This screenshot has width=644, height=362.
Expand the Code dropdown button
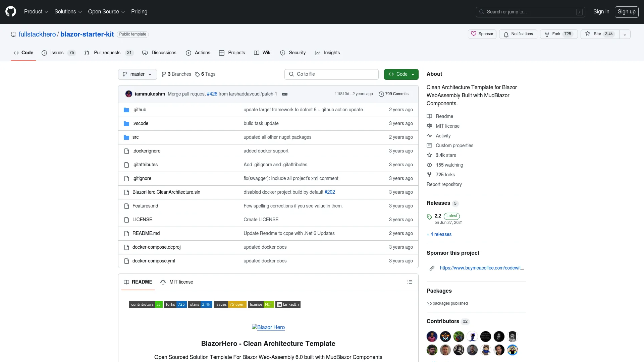coord(412,74)
